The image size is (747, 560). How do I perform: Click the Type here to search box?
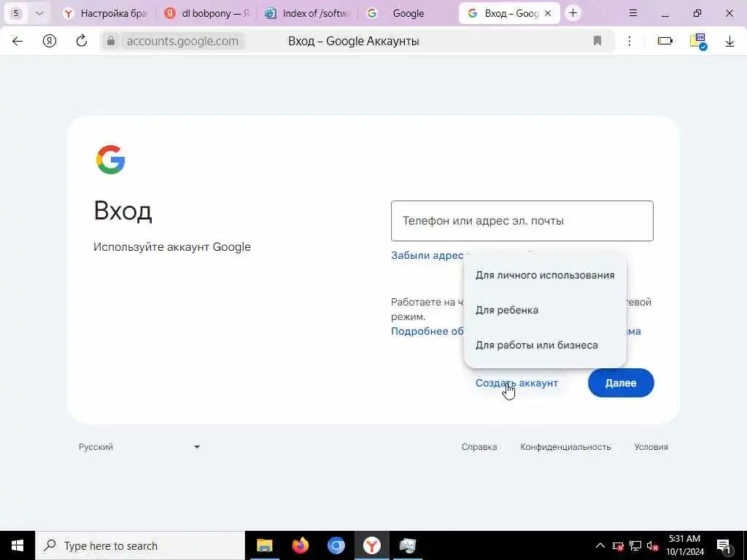(x=140, y=545)
